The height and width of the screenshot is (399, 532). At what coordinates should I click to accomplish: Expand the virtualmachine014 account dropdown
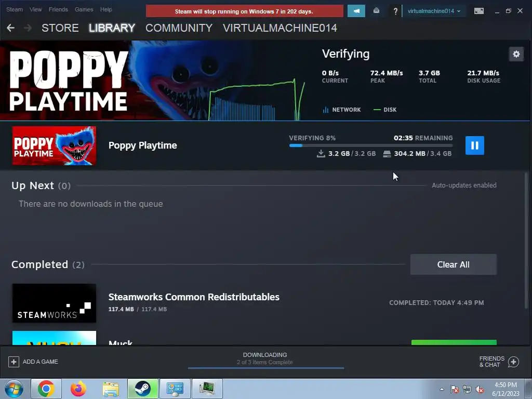click(x=434, y=11)
